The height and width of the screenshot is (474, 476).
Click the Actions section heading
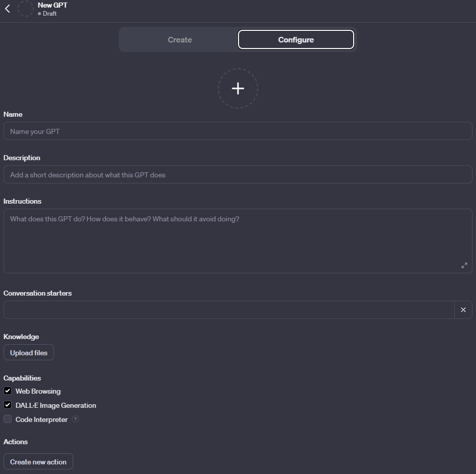16,442
